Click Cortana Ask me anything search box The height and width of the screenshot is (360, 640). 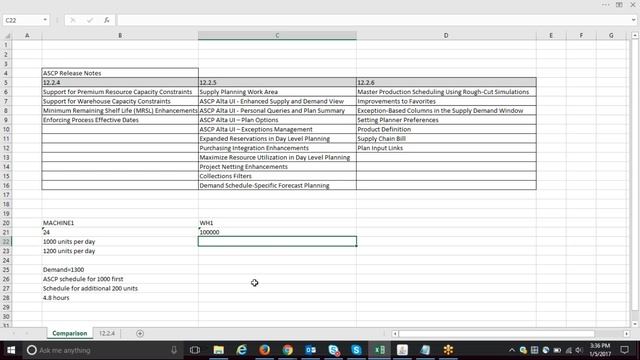point(102,350)
